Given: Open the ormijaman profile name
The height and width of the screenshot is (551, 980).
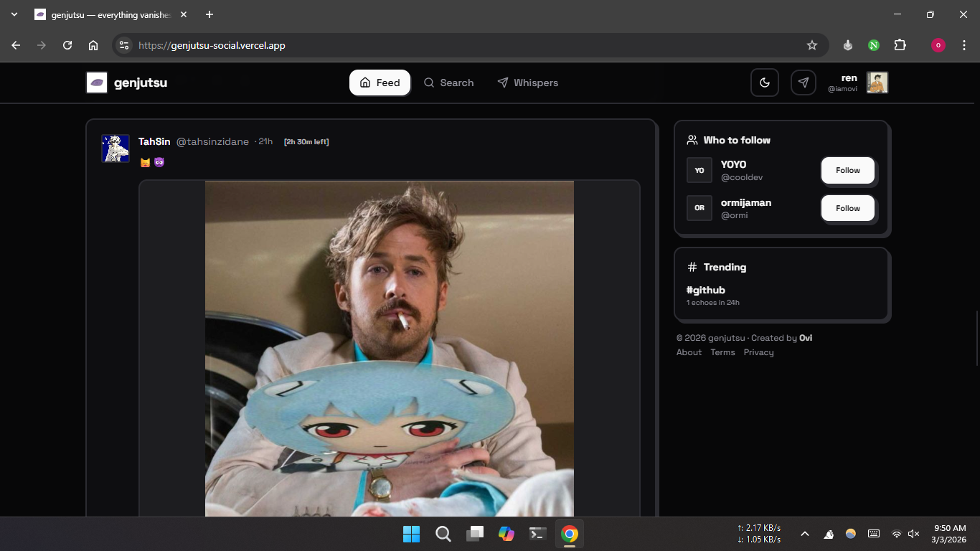Looking at the screenshot, I should coord(746,202).
